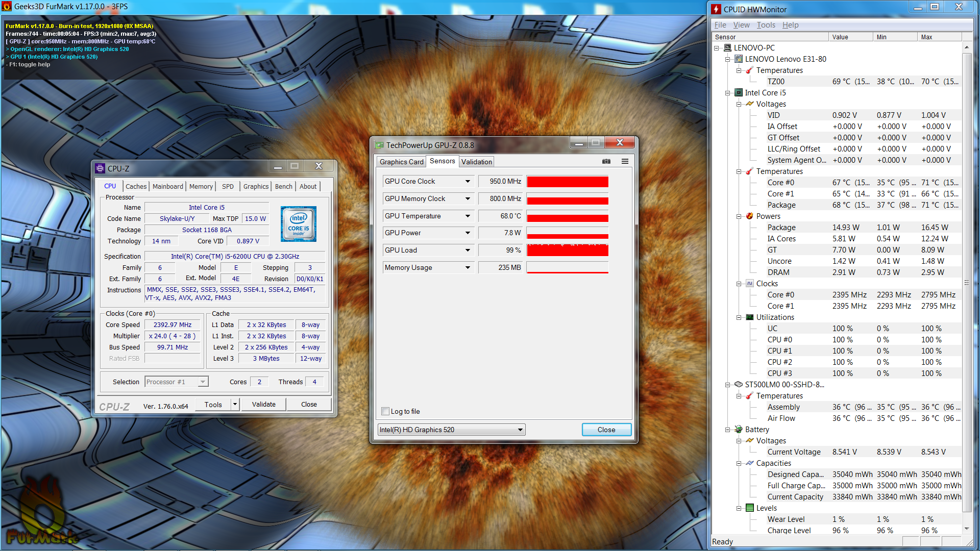Click the GPU Core Clock graph bar
The height and width of the screenshot is (551, 980).
coord(568,181)
